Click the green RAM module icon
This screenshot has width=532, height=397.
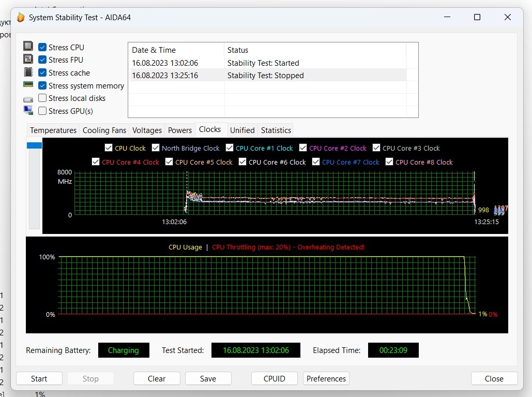click(x=28, y=84)
